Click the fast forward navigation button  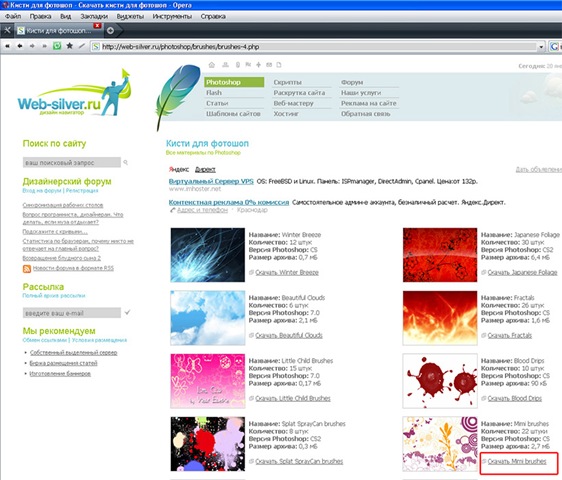44,46
